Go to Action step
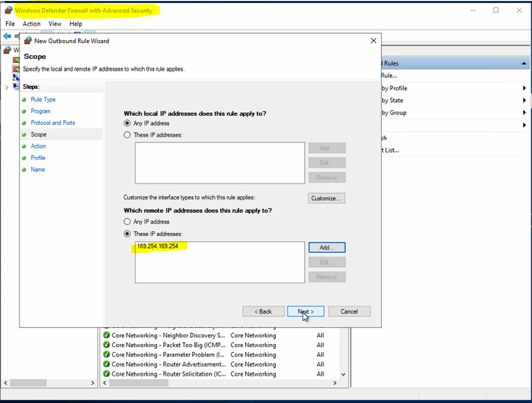The height and width of the screenshot is (403, 532). coord(38,146)
